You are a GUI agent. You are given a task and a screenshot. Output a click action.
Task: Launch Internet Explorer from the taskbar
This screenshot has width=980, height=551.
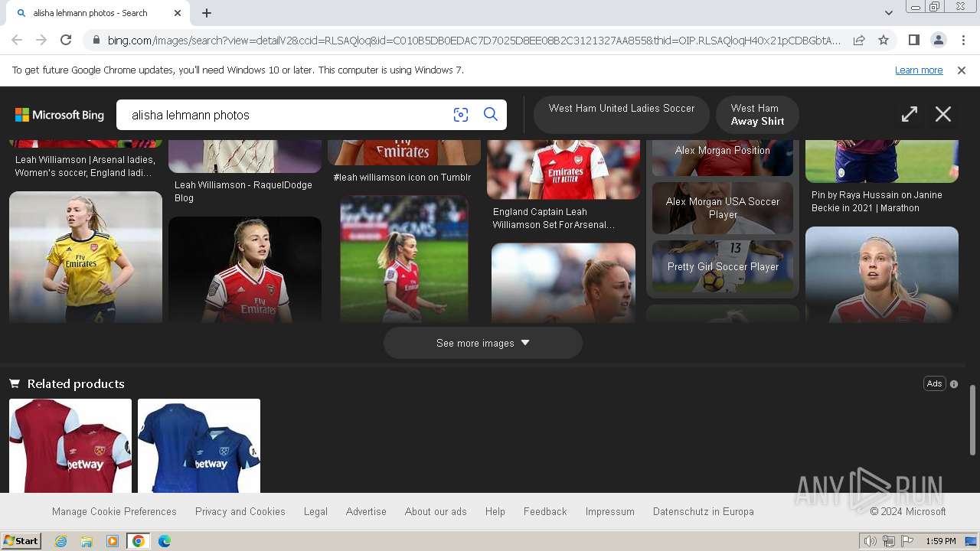click(x=60, y=541)
